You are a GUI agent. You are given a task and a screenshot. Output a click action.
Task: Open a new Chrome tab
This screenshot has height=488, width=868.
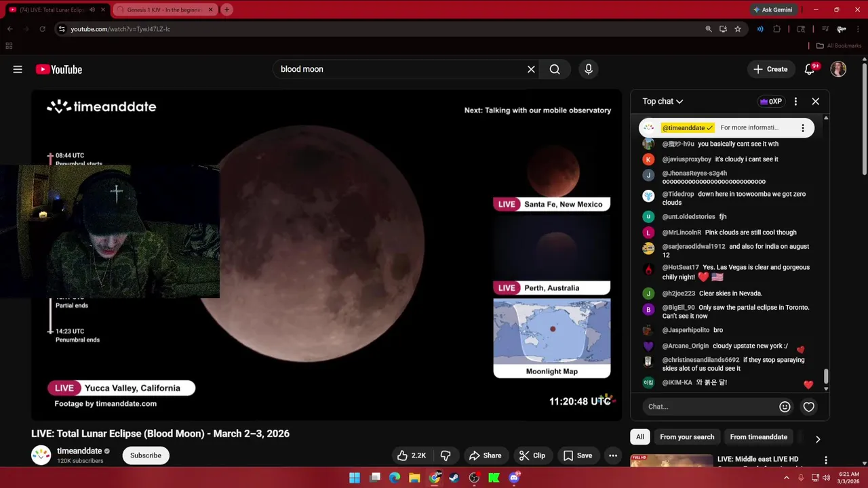226,9
